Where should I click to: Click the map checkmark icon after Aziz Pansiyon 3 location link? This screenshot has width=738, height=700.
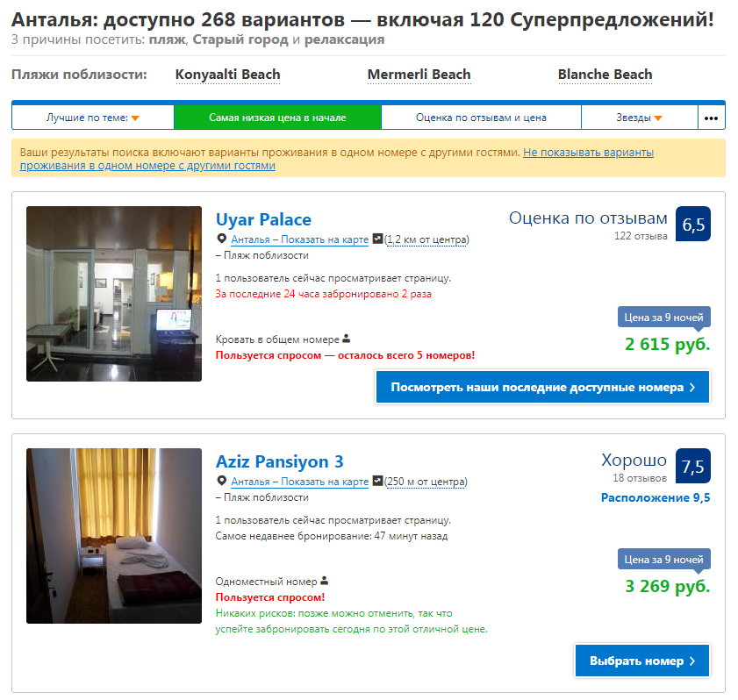tap(377, 481)
